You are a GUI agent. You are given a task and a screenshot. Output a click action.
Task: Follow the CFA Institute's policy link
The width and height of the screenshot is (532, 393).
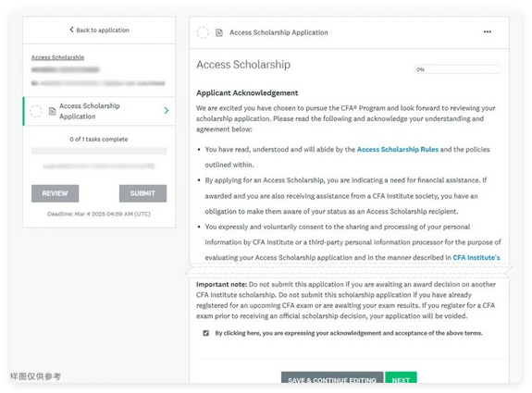click(x=476, y=258)
